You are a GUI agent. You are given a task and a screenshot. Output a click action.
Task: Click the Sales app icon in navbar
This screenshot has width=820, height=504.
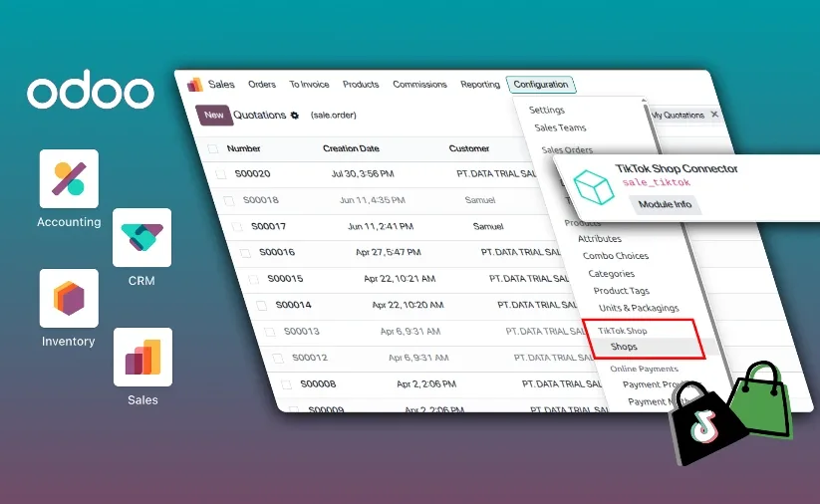[x=195, y=85]
